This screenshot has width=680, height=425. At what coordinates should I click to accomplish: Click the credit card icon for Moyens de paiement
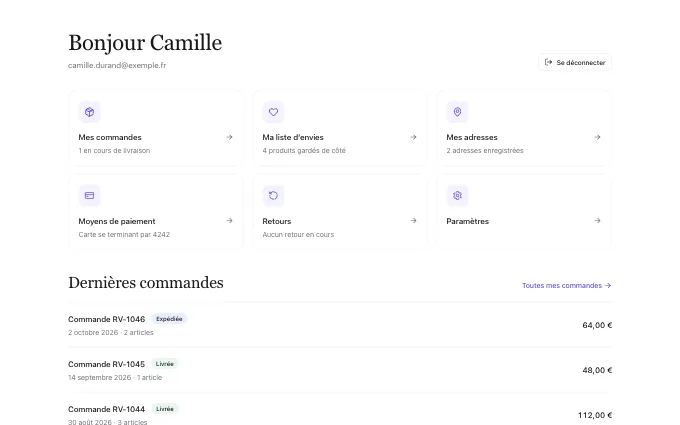coord(89,196)
